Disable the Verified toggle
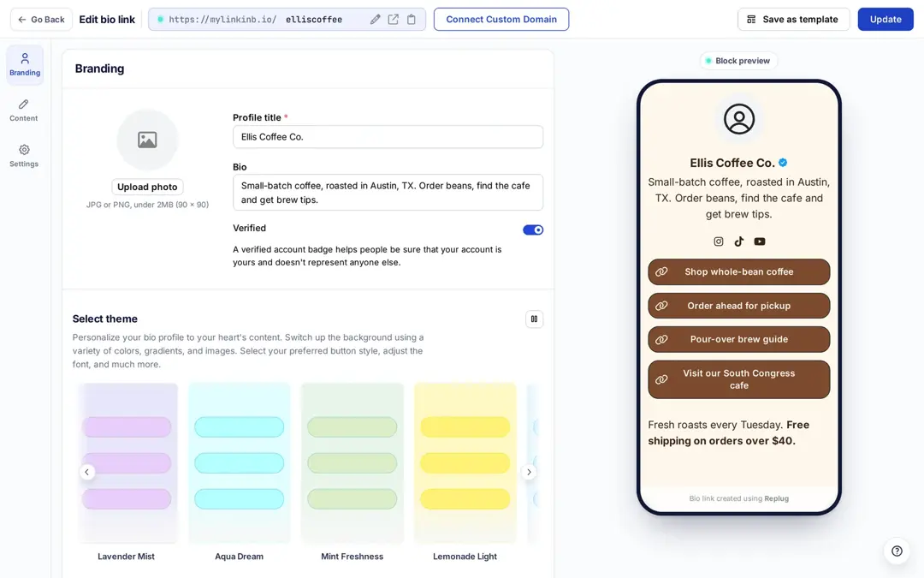The height and width of the screenshot is (578, 924). point(533,230)
